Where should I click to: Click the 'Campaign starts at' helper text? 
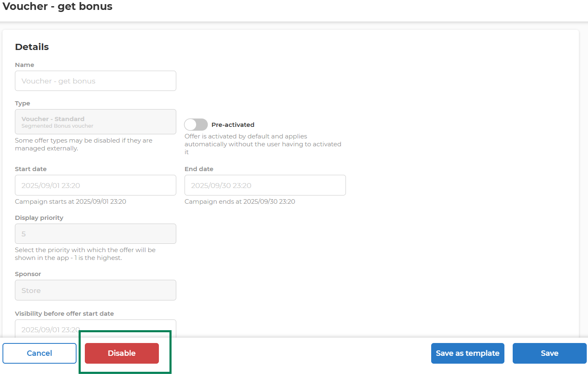70,202
